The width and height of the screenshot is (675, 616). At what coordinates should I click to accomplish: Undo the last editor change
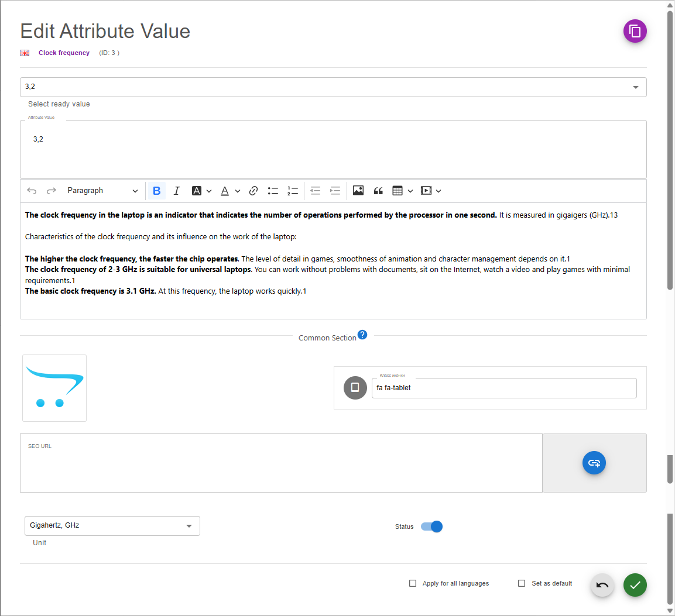pyautogui.click(x=32, y=191)
